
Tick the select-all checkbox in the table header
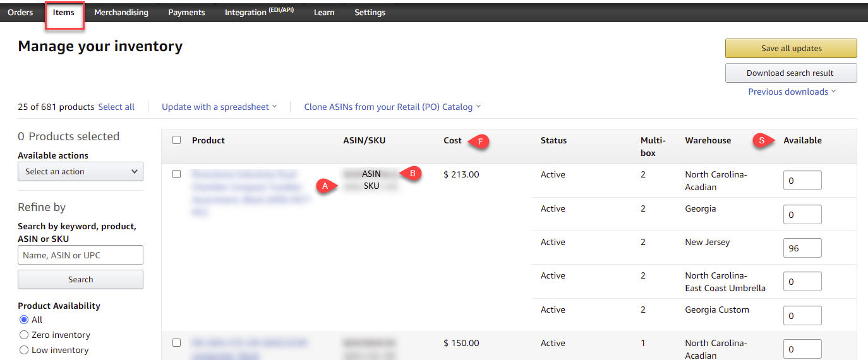pyautogui.click(x=177, y=140)
